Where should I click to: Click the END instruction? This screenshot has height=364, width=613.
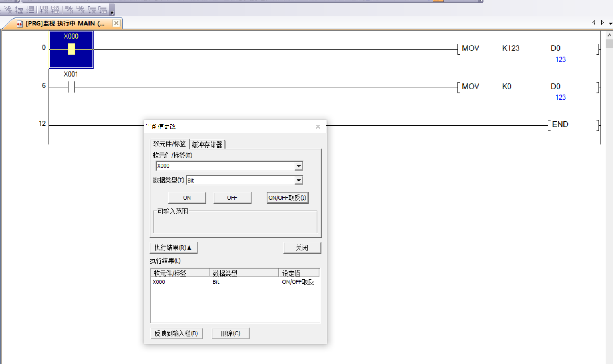560,124
